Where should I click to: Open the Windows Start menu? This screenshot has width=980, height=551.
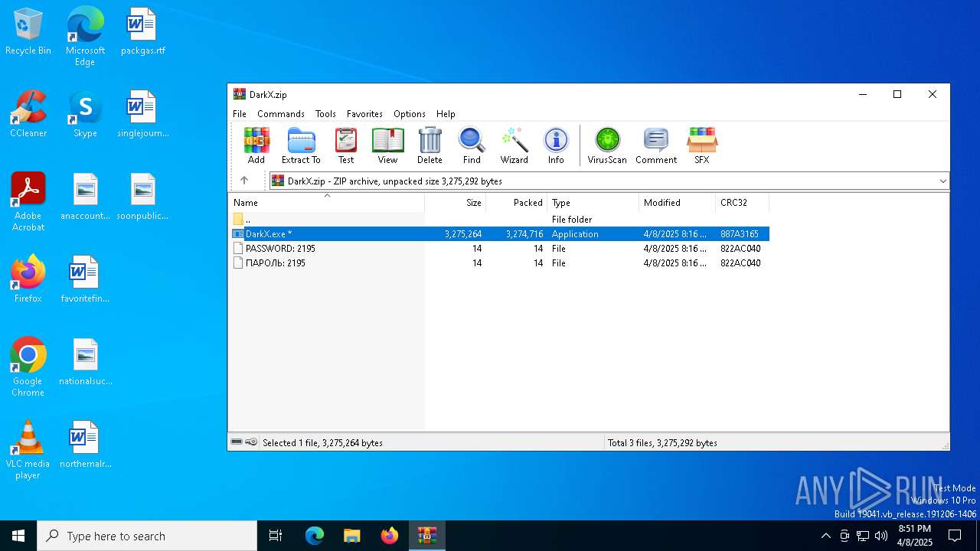coord(18,536)
